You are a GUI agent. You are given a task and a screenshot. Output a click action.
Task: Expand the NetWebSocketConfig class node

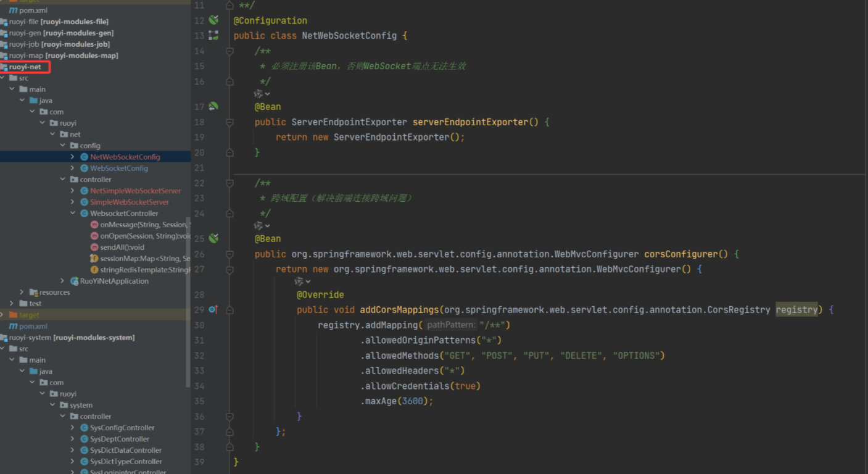73,157
